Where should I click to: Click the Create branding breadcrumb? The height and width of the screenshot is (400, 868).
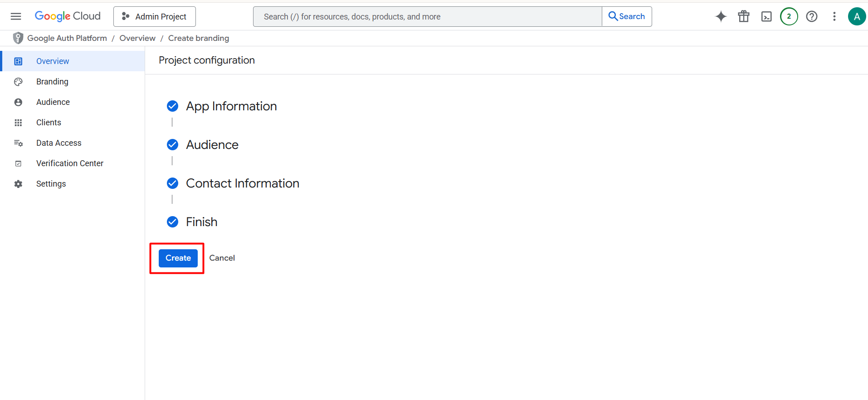(199, 38)
